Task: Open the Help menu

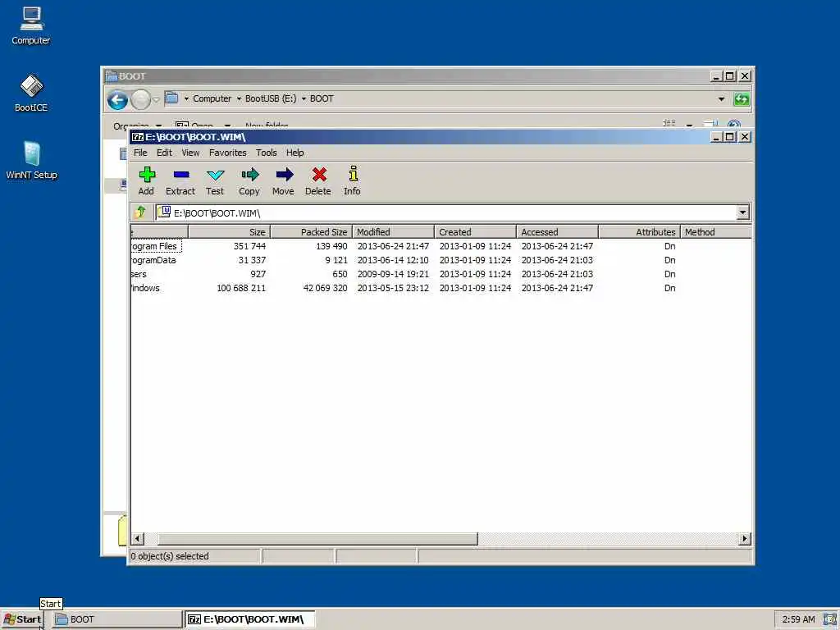Action: 294,153
